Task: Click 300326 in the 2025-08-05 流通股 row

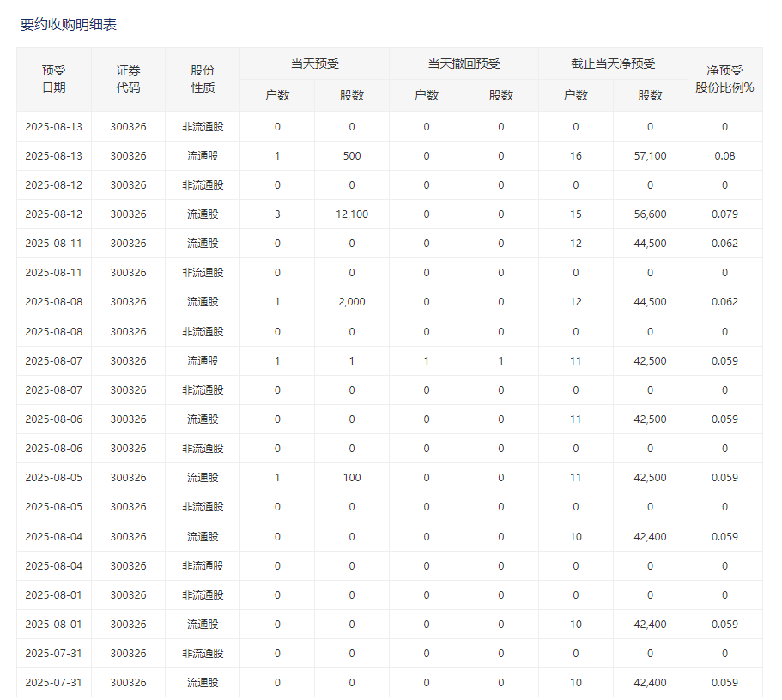Action: 128,478
